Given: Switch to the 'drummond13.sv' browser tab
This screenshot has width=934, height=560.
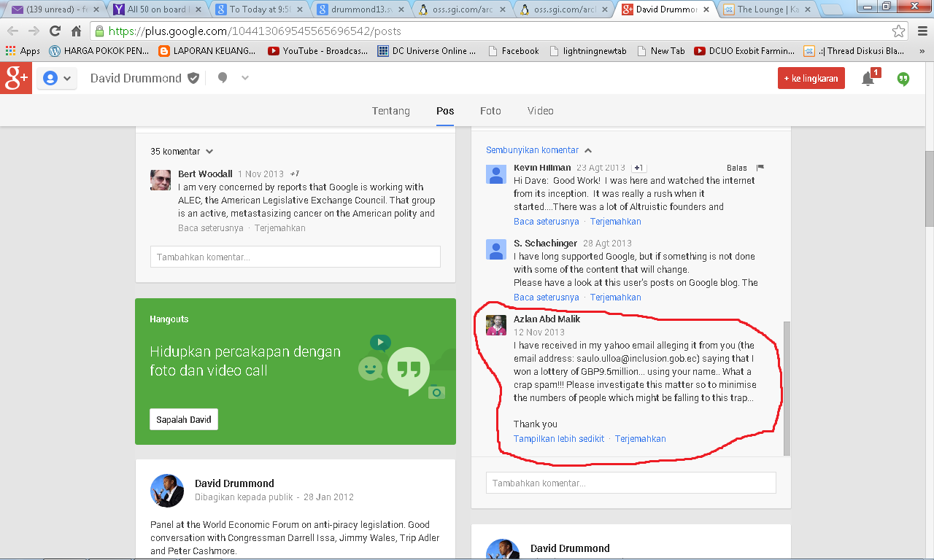Looking at the screenshot, I should [361, 9].
